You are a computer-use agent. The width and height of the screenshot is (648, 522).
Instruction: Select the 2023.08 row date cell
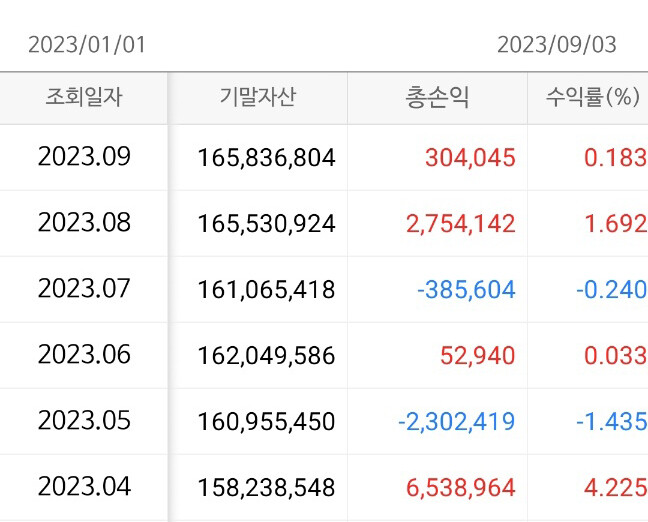[x=84, y=223]
